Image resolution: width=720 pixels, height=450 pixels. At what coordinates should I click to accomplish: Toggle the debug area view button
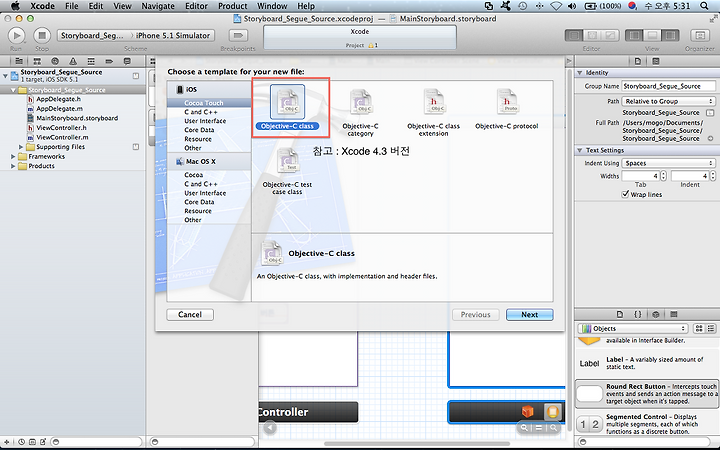(652, 35)
